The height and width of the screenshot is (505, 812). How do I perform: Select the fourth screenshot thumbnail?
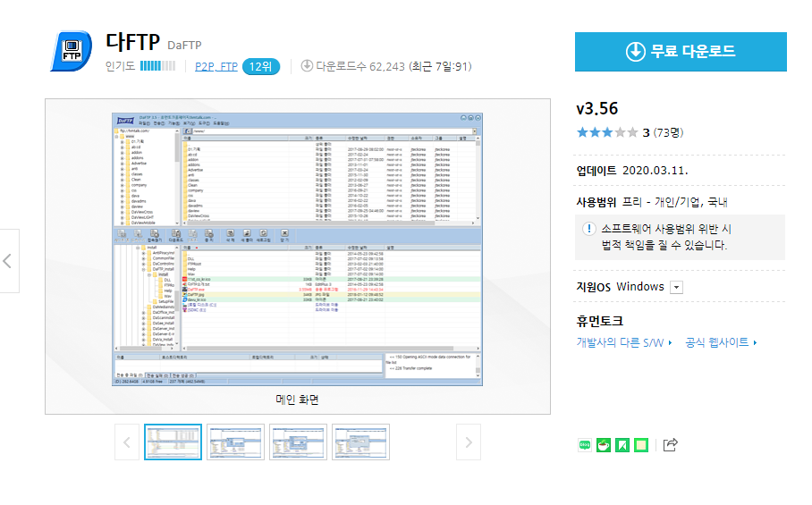tap(361, 442)
